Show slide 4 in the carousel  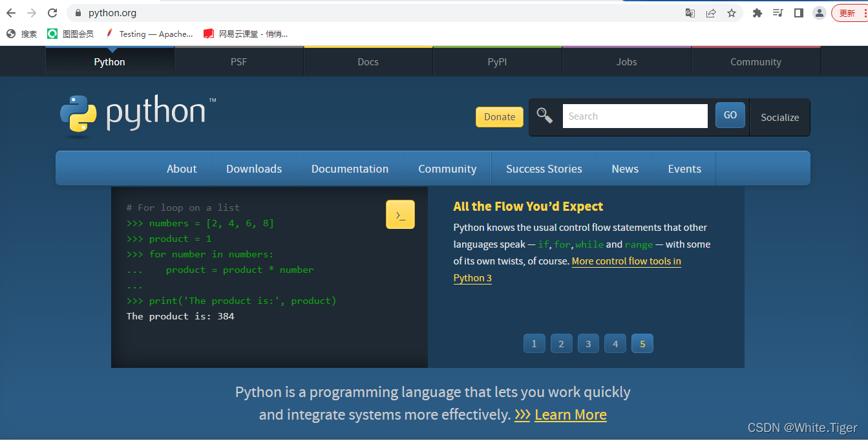(615, 343)
